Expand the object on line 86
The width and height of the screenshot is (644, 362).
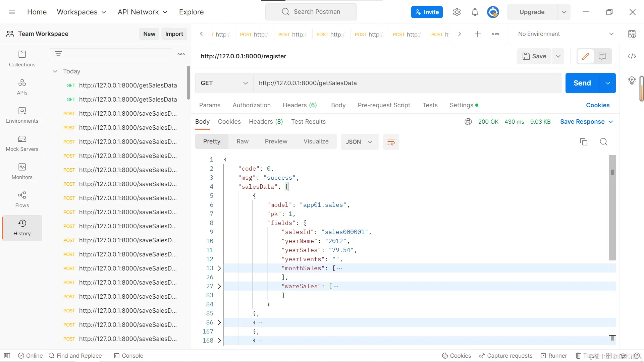(x=219, y=322)
